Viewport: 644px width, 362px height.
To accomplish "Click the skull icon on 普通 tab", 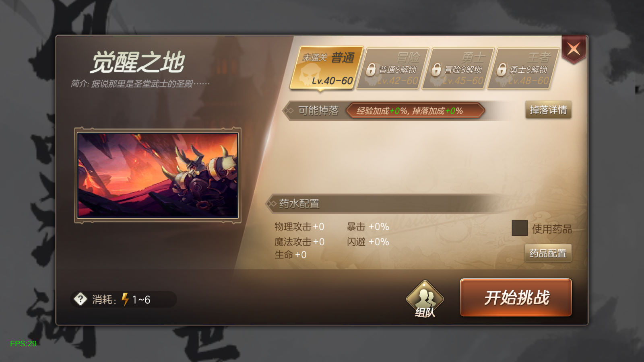I will click(x=310, y=75).
